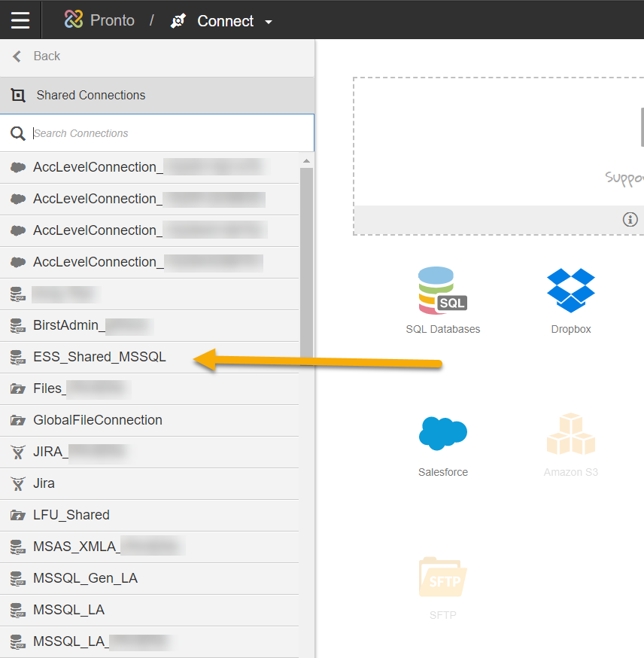This screenshot has width=644, height=658.
Task: Focus the Search Connections field
Action: [x=169, y=133]
